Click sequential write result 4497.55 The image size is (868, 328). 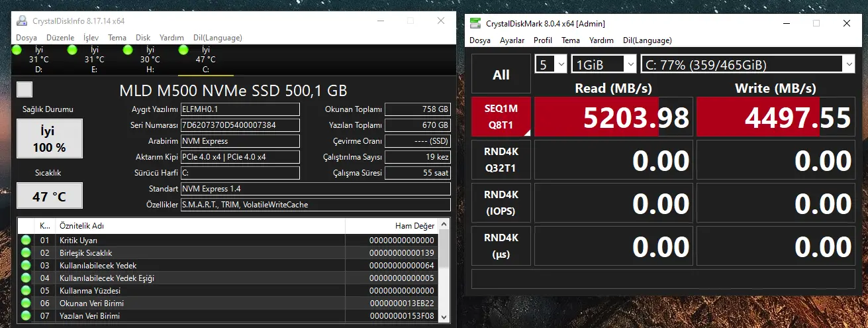[x=776, y=117]
